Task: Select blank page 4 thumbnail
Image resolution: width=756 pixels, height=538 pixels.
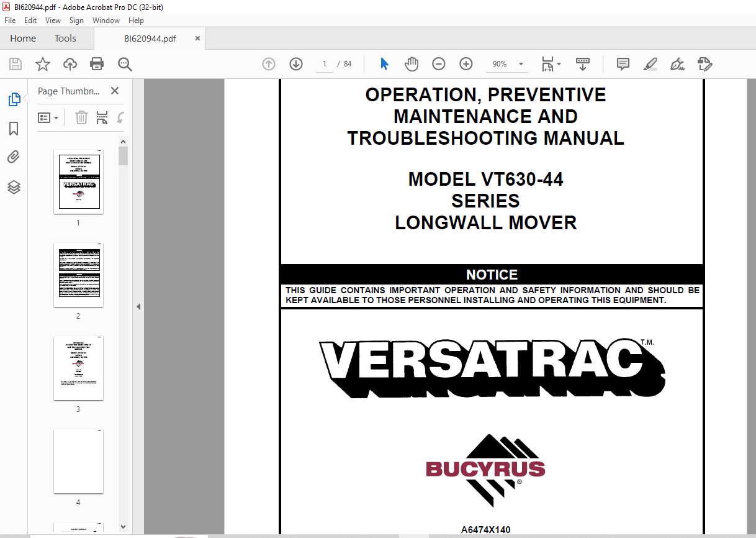Action: tap(78, 461)
